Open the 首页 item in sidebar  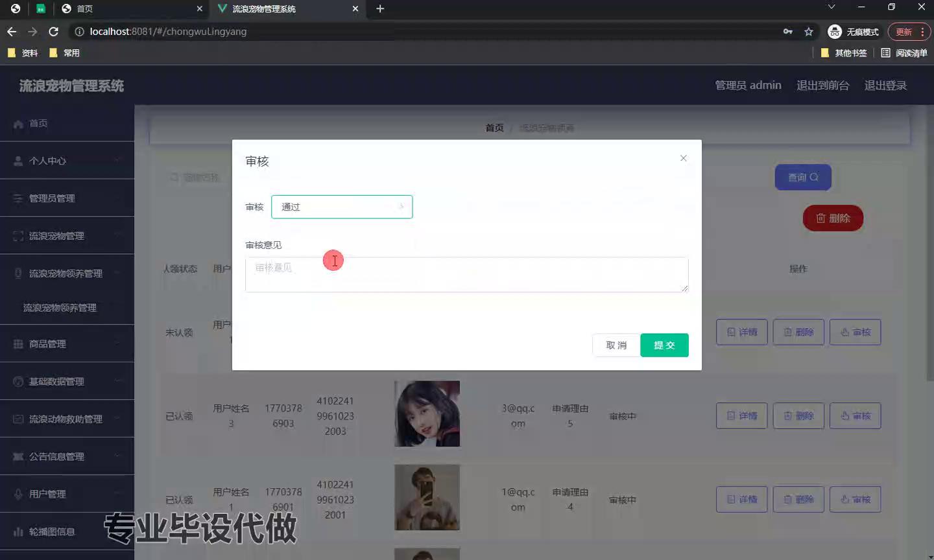point(38,123)
